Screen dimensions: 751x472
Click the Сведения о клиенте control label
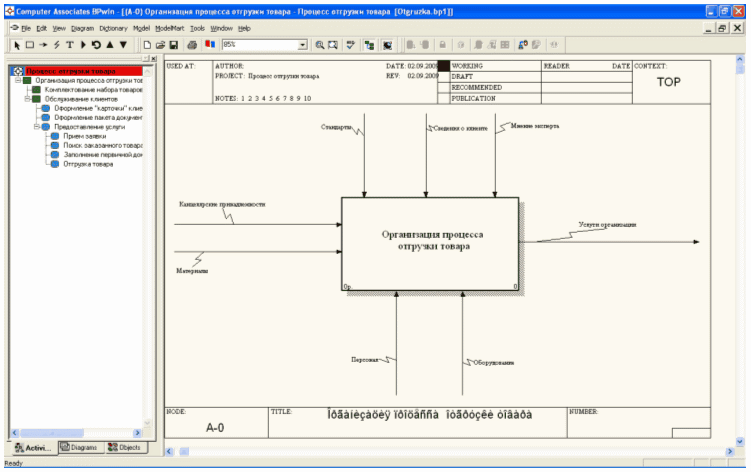tap(460, 128)
